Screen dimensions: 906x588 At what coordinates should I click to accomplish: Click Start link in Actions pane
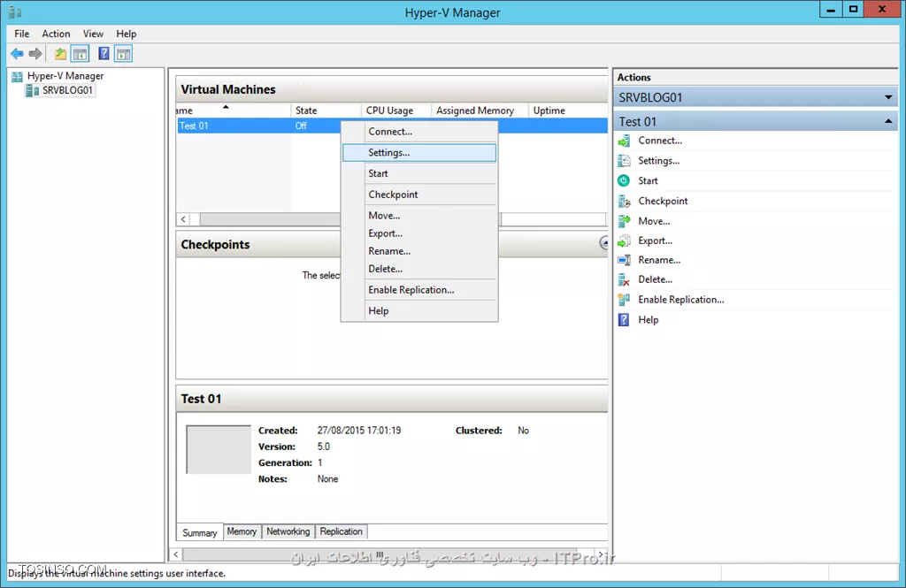pyautogui.click(x=648, y=180)
